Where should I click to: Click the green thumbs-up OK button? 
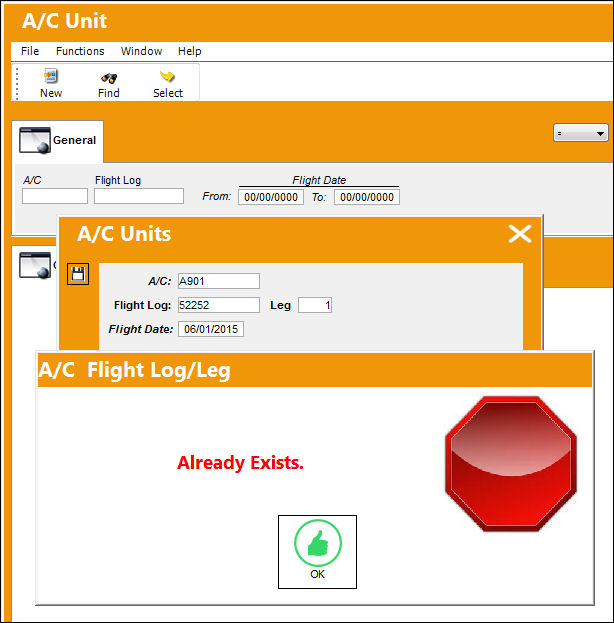[x=317, y=551]
